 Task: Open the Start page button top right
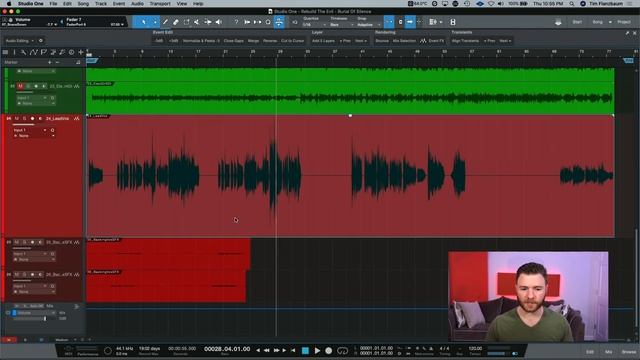point(577,22)
